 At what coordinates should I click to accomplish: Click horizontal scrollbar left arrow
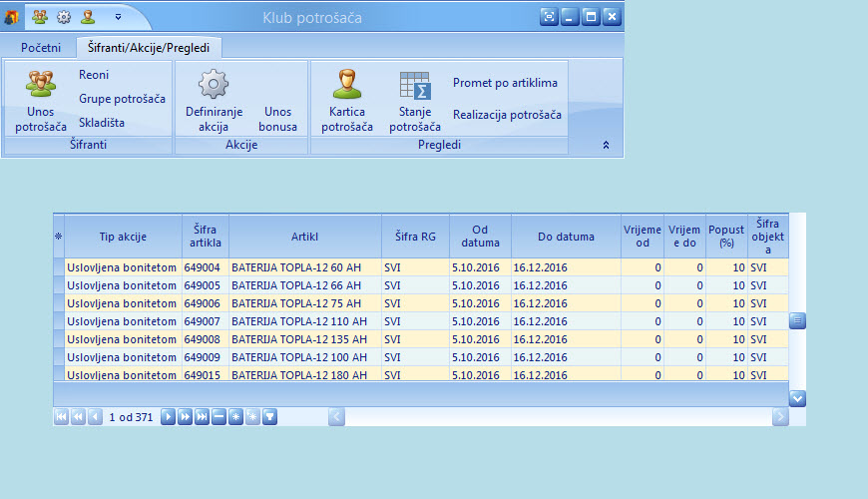click(336, 416)
